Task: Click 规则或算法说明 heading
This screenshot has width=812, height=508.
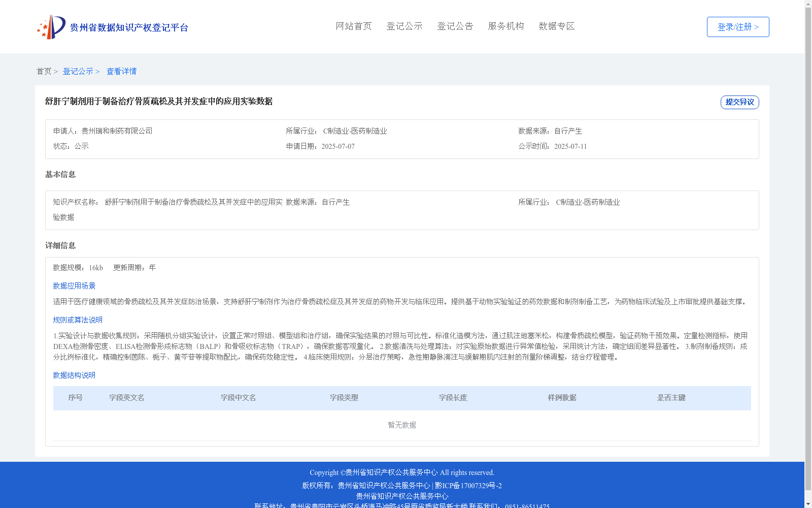Action: [78, 320]
